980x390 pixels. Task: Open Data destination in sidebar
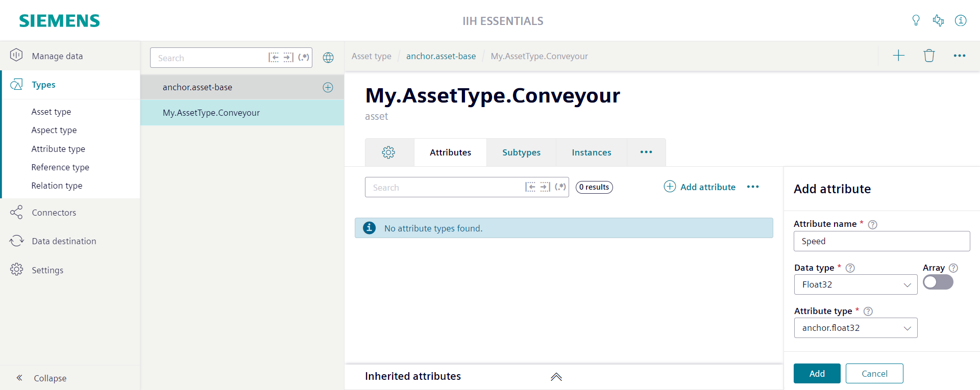[x=70, y=241]
